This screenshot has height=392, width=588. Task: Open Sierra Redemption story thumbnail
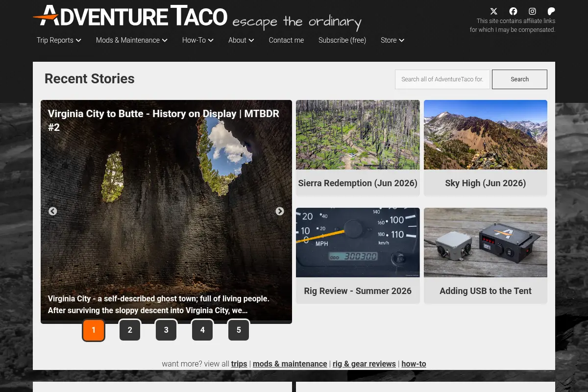pyautogui.click(x=358, y=135)
